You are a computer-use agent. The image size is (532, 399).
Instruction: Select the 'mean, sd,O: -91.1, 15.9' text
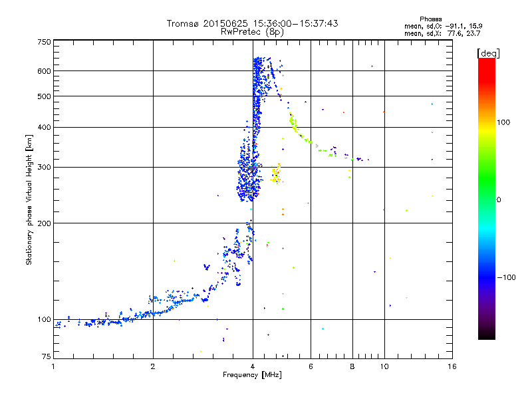pos(443,26)
